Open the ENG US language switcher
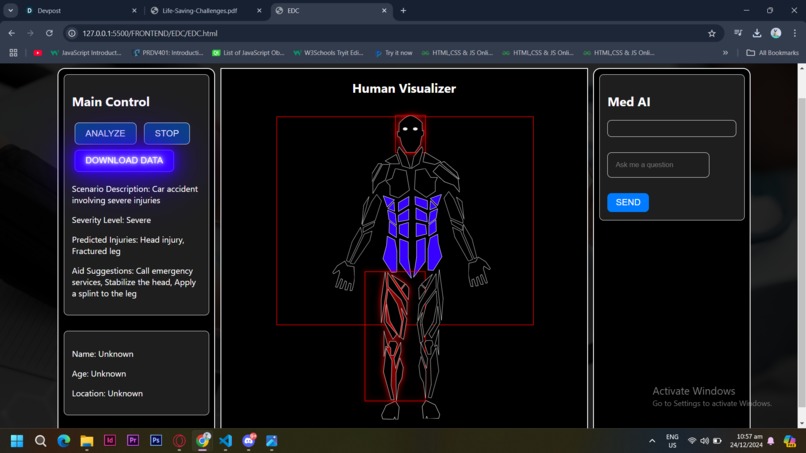Viewport: 806px width, 453px height. click(x=672, y=441)
